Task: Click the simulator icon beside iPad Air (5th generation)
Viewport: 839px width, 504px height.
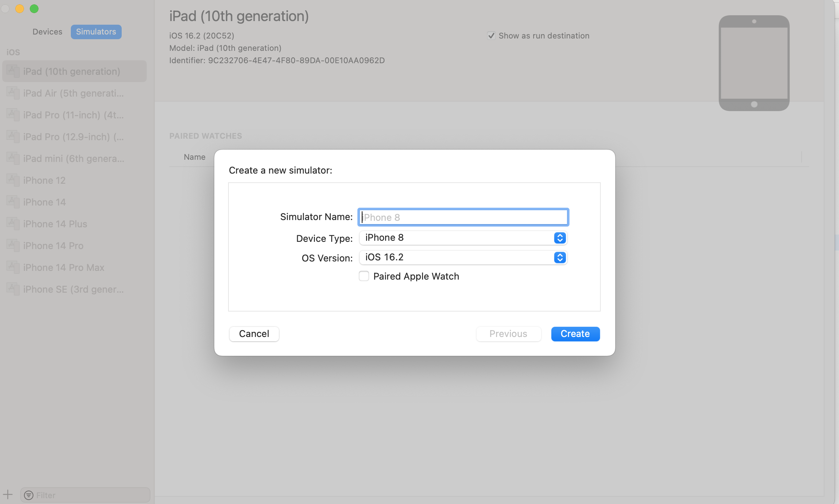Action: click(x=13, y=93)
